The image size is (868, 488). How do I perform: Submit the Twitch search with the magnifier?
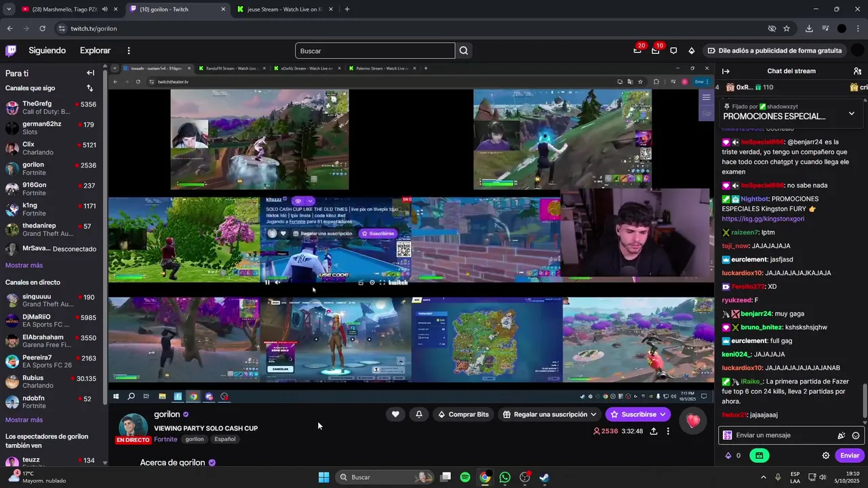[x=464, y=51]
